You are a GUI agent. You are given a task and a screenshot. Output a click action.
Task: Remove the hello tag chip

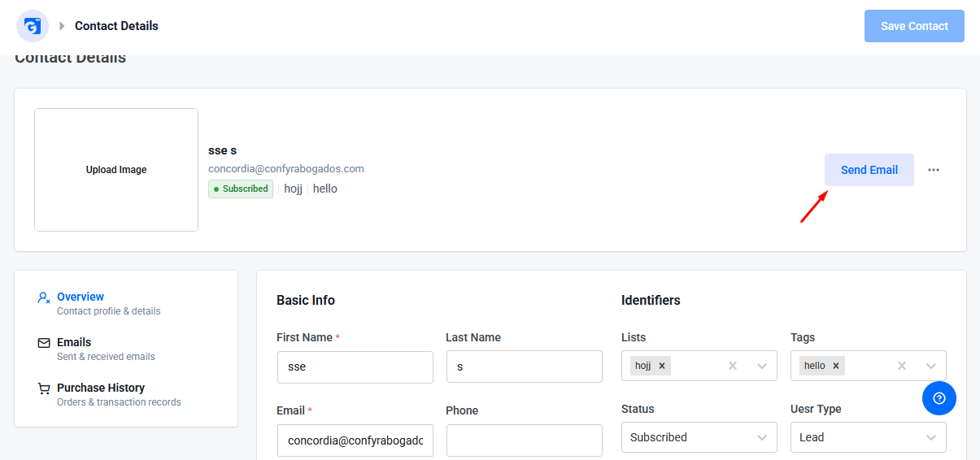click(835, 366)
